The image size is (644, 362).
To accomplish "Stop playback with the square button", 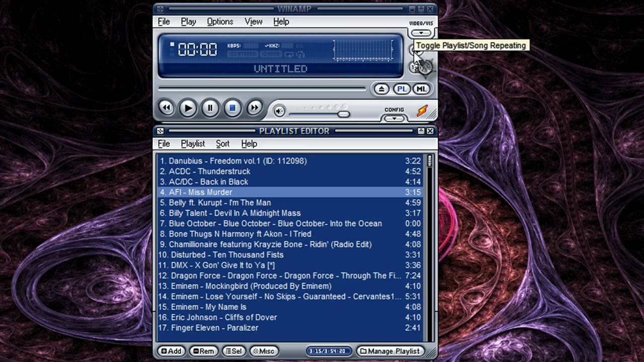I will pos(232,108).
